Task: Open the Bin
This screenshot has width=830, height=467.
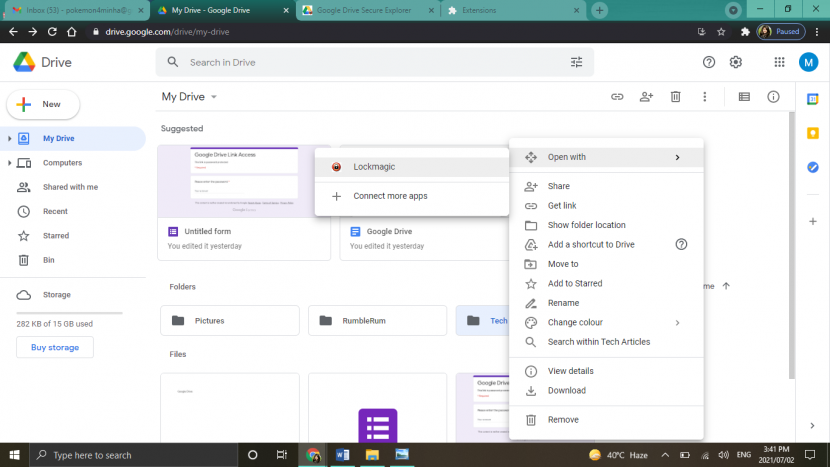Action: coord(73,260)
